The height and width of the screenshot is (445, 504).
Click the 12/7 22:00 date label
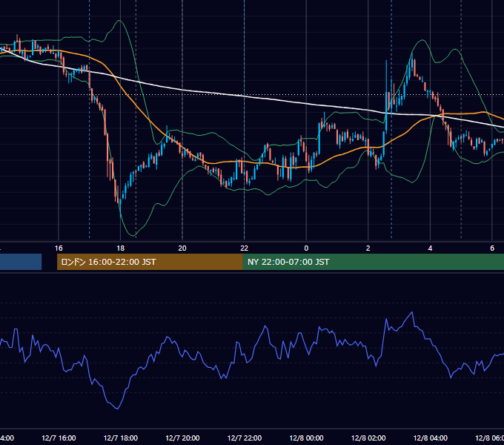pyautogui.click(x=245, y=438)
